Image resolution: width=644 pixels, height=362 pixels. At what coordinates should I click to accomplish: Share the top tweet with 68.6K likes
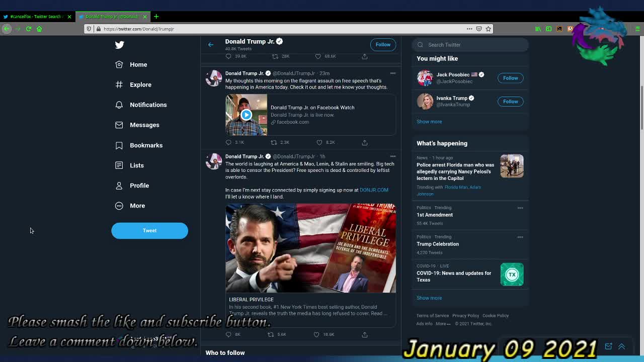(x=365, y=56)
